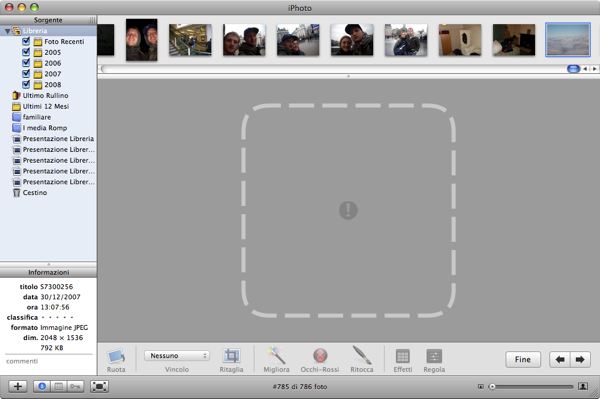Open the calendar view button
Viewport: 600px width, 399px height.
(x=59, y=386)
